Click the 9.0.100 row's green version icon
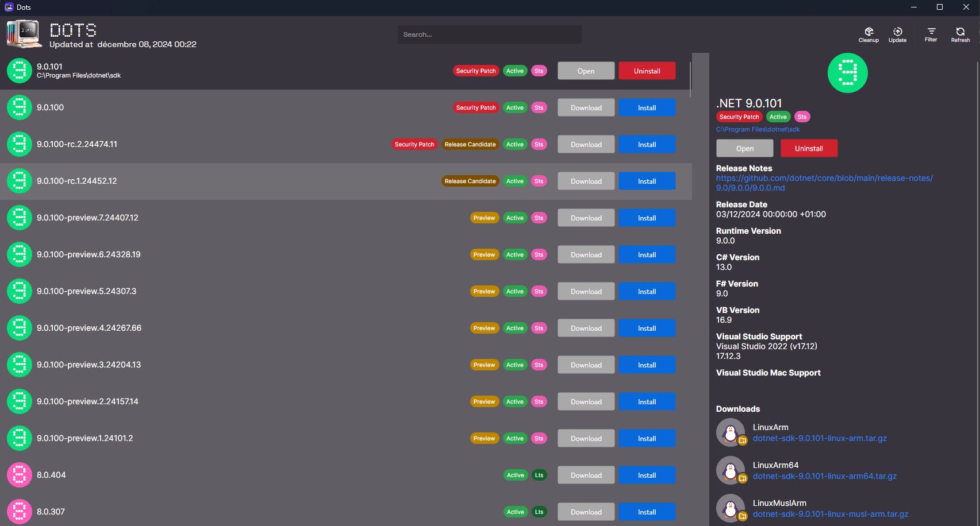 click(x=20, y=107)
